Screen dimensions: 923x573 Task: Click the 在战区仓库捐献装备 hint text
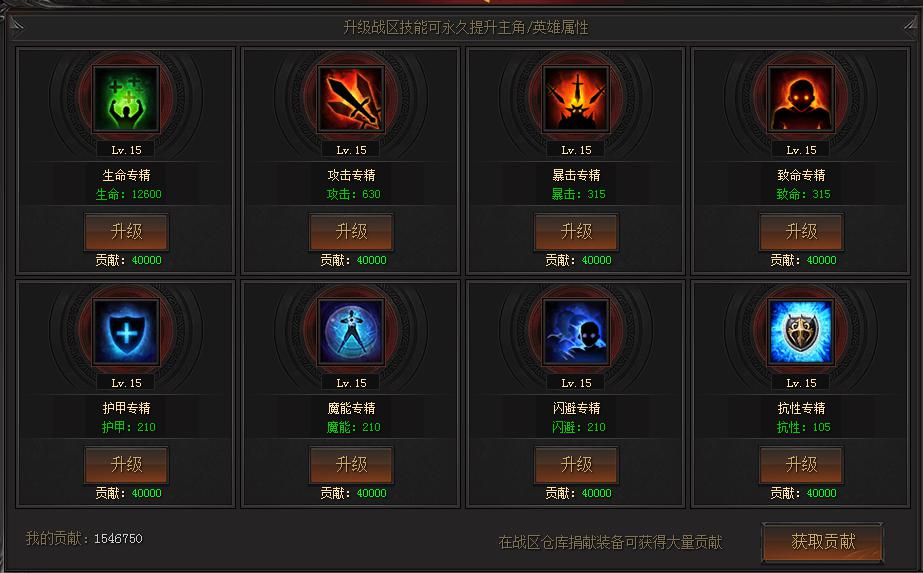pos(610,542)
